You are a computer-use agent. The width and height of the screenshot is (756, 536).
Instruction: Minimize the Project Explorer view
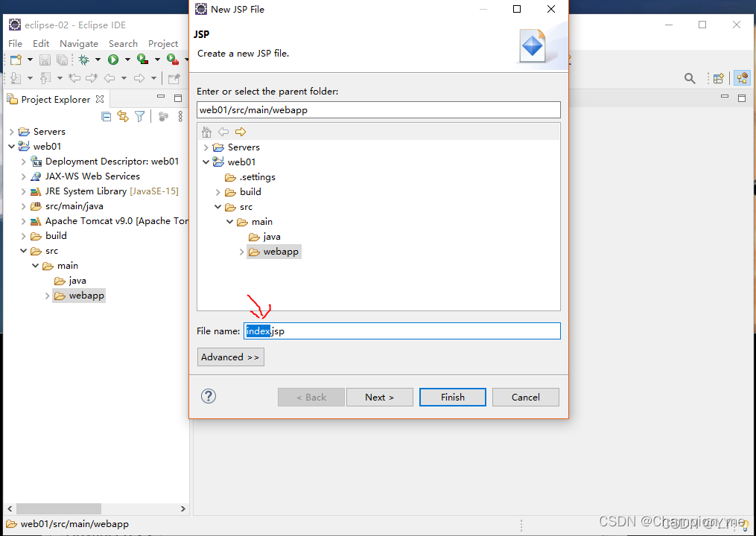(x=161, y=96)
